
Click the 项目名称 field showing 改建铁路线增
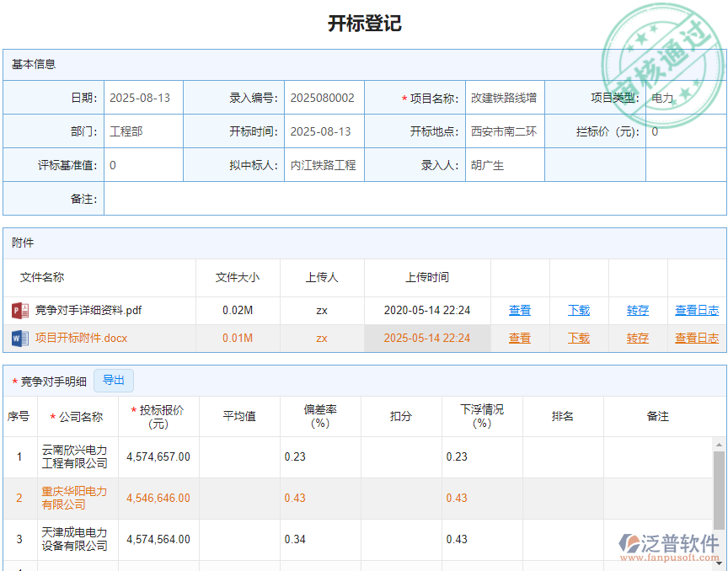[x=505, y=97]
